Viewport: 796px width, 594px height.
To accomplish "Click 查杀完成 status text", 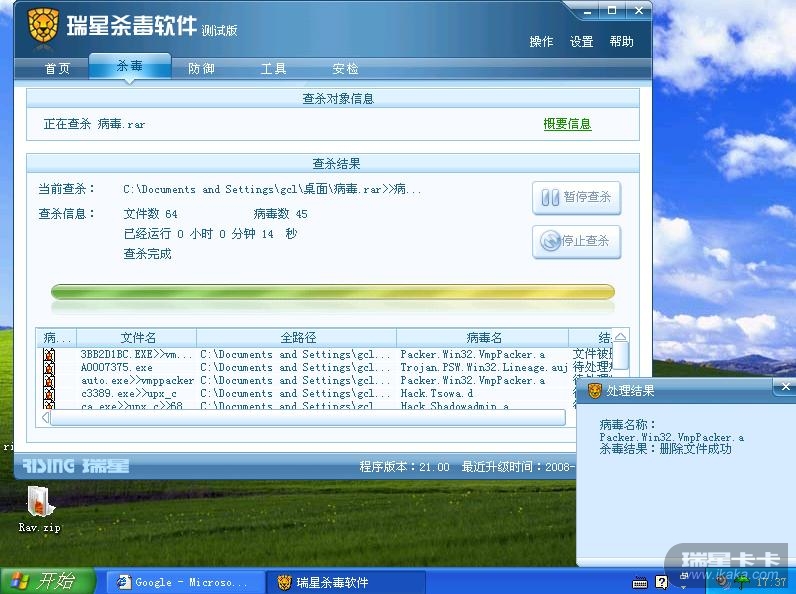I will pos(147,254).
